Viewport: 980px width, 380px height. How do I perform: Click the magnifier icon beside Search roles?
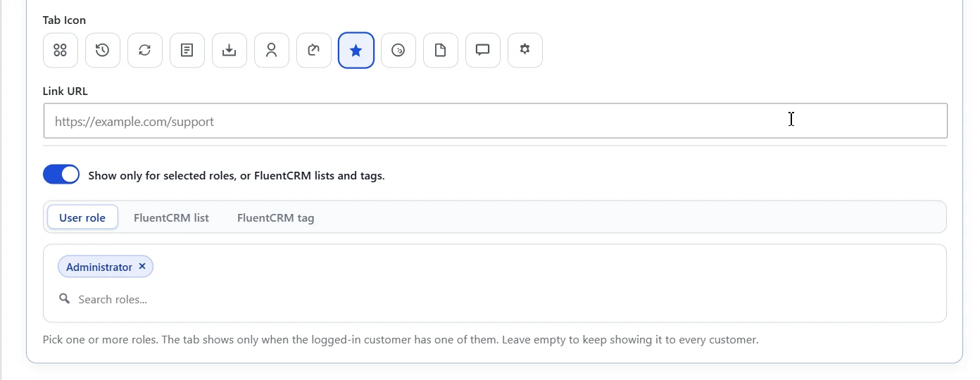coord(65,298)
